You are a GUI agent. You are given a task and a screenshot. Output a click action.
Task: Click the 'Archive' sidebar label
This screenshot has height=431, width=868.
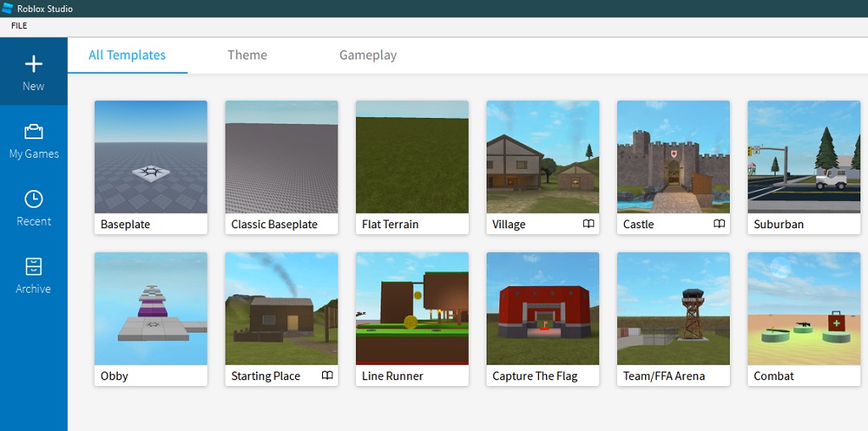coord(33,288)
